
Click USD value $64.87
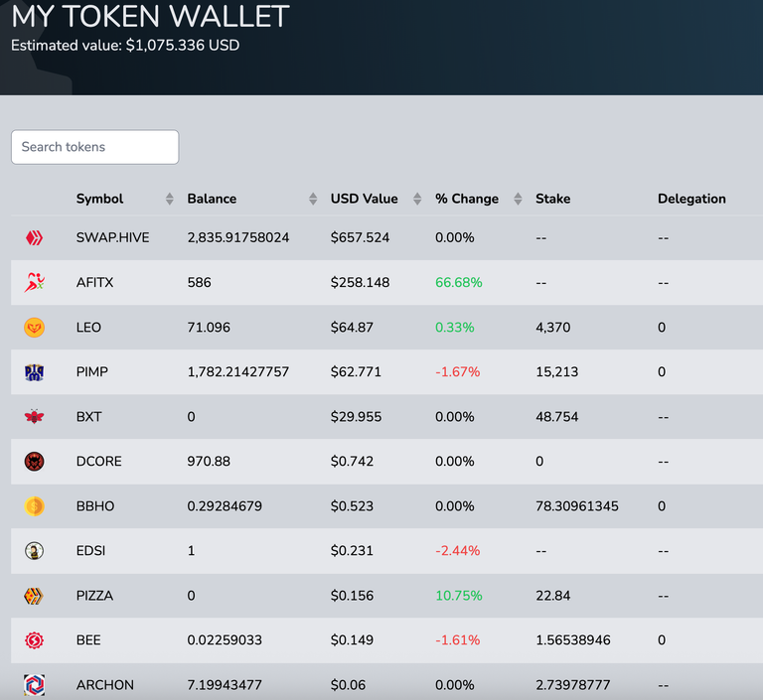click(x=352, y=328)
